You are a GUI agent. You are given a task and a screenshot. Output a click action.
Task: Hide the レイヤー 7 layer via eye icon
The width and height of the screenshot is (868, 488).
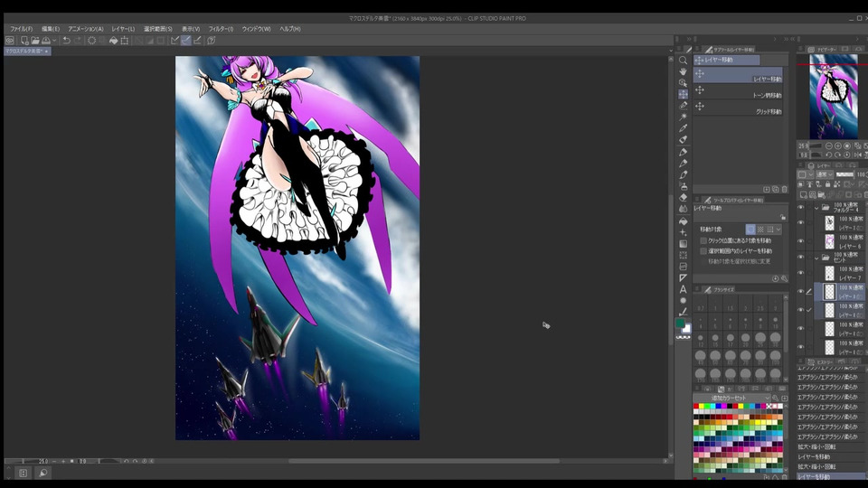pyautogui.click(x=800, y=273)
